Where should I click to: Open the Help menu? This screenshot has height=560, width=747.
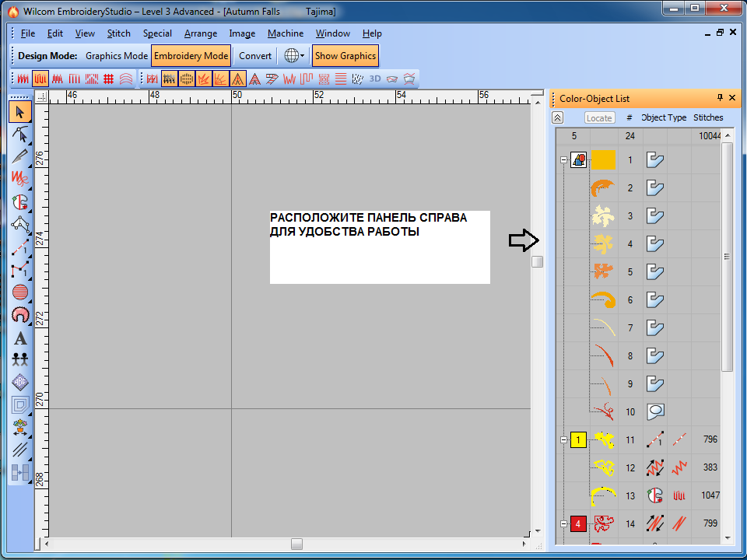pyautogui.click(x=372, y=33)
